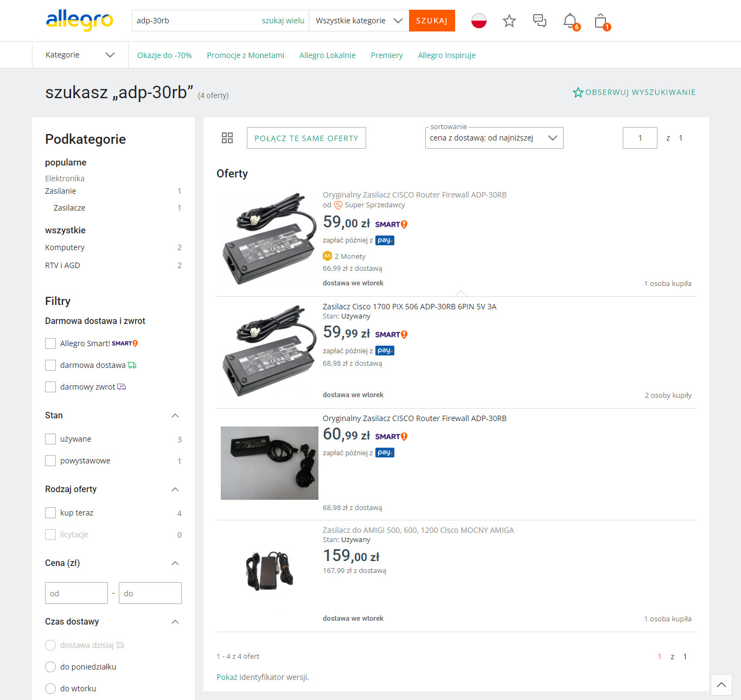
Task: Open the shopping cart icon
Action: (601, 21)
